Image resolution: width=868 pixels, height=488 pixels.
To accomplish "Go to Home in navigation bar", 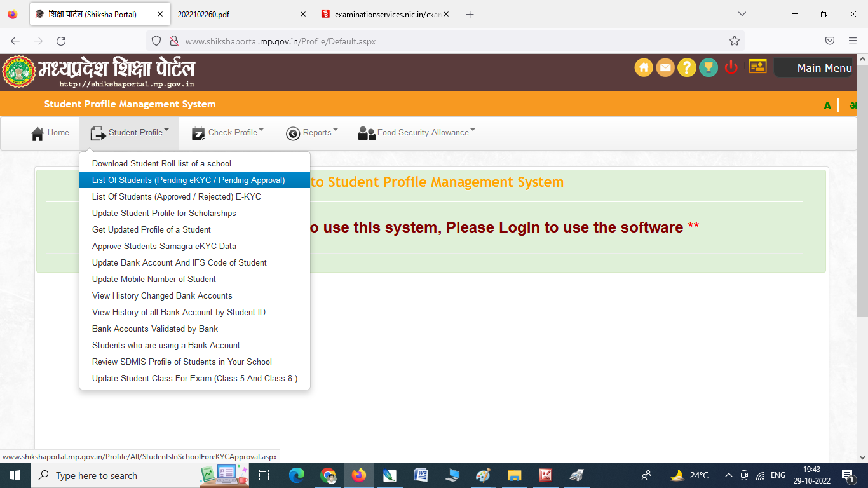I will 50,133.
